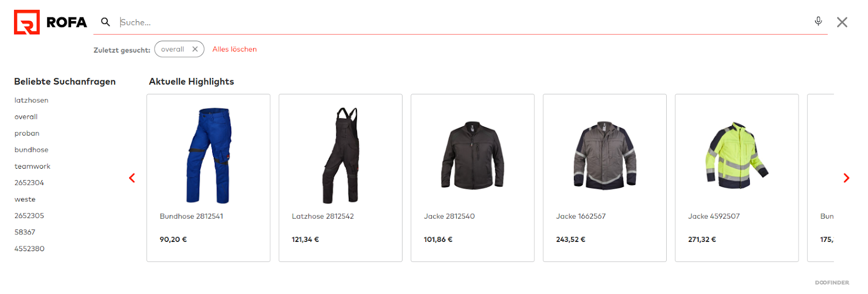Close the search overlay with X
The height and width of the screenshot is (294, 868).
pyautogui.click(x=842, y=22)
